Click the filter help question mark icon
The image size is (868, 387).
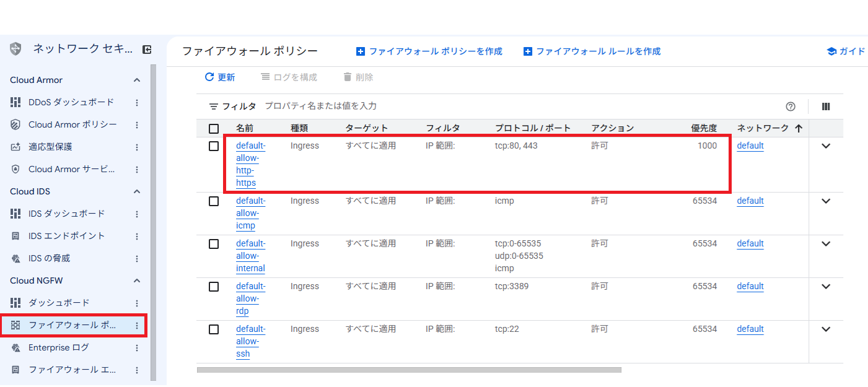[x=790, y=107]
